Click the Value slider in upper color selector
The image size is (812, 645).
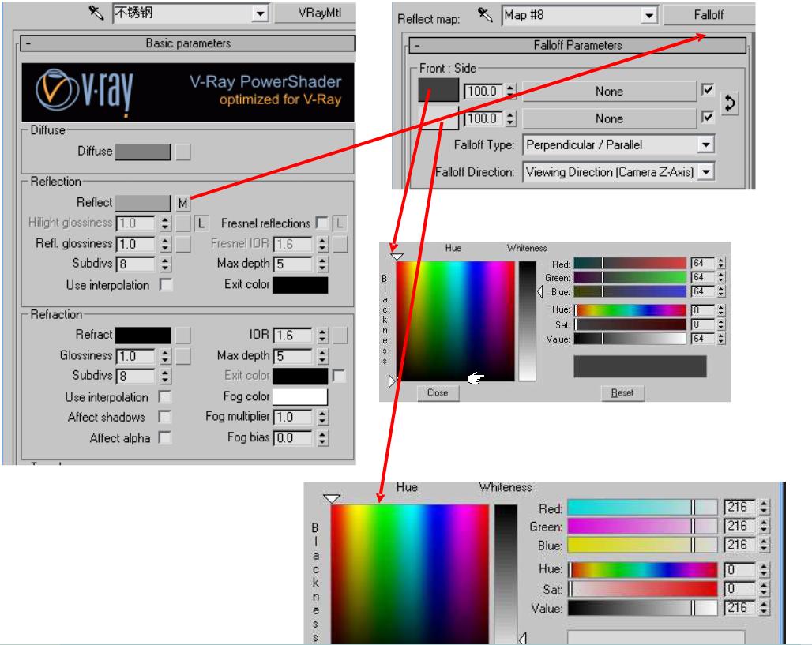click(630, 339)
